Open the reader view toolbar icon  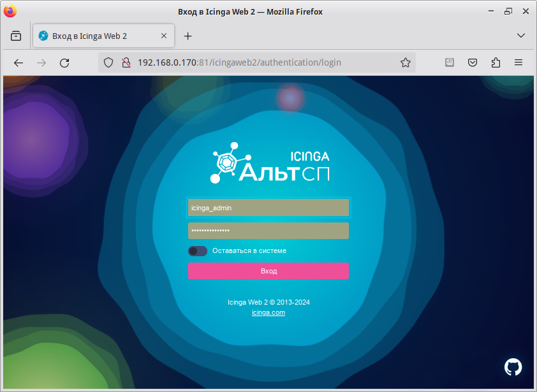coord(450,62)
